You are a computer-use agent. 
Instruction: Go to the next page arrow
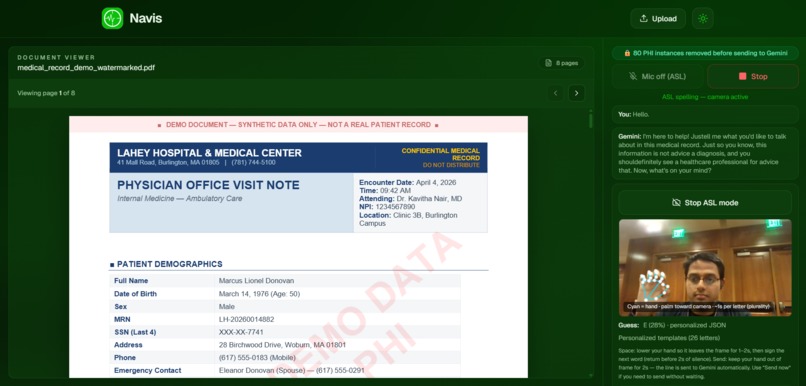point(576,93)
